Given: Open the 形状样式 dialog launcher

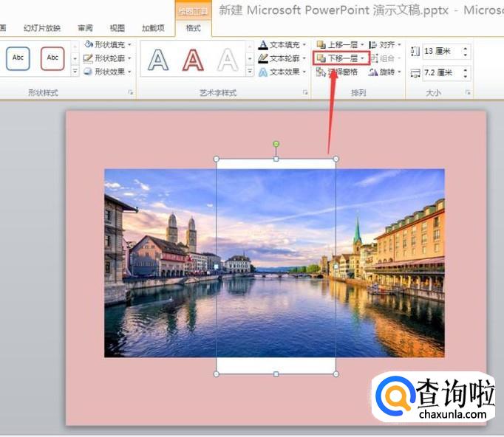Looking at the screenshot, I should click(130, 92).
